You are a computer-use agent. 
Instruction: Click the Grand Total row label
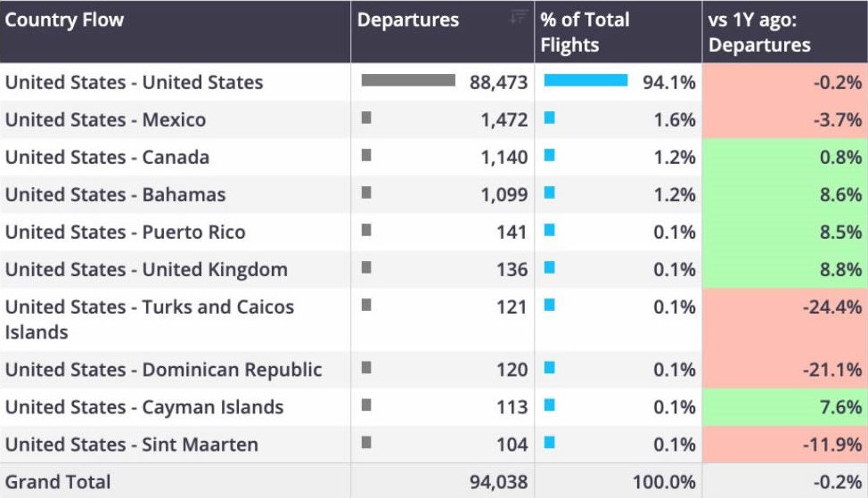(x=58, y=482)
